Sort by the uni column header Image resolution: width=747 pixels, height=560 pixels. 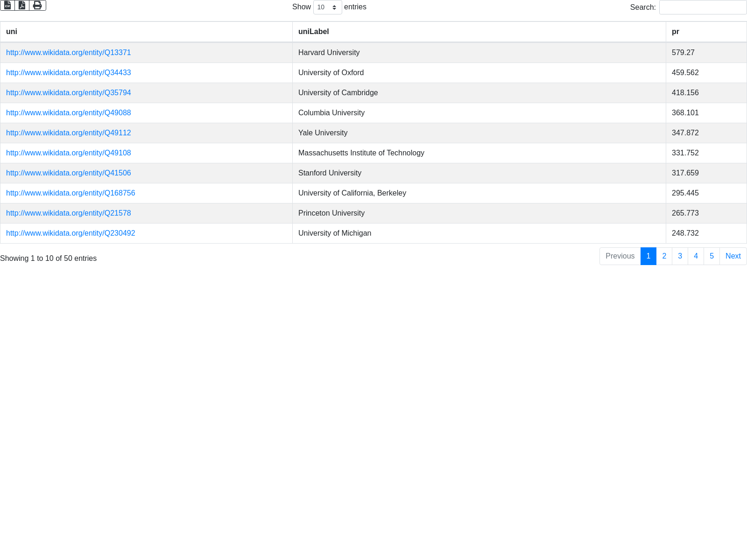pos(12,32)
